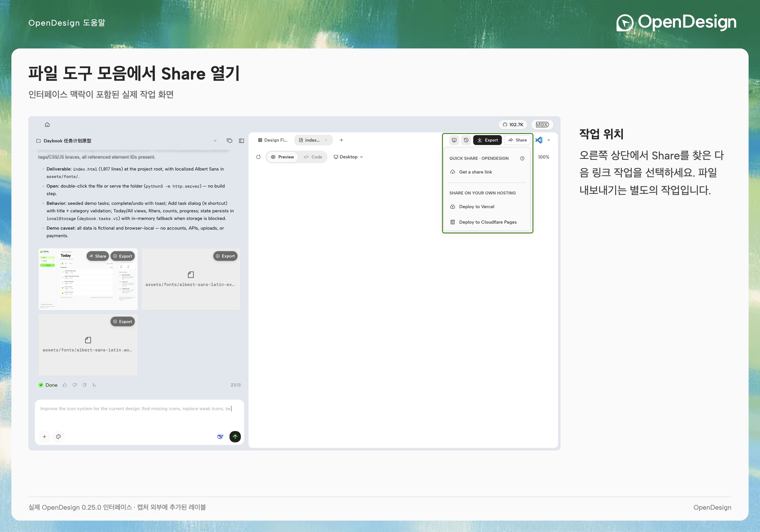The height and width of the screenshot is (532, 760).
Task: Start presentation mode icon
Action: click(454, 140)
